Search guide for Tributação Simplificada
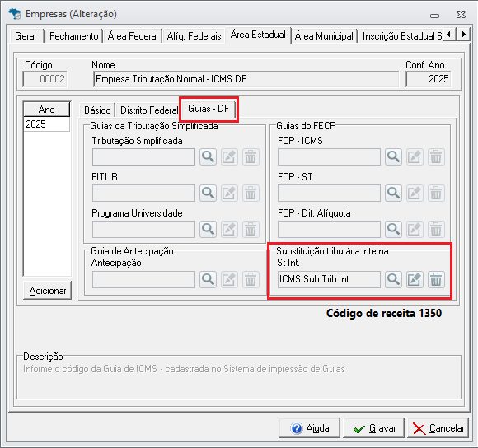This screenshot has height=448, width=478. click(x=208, y=156)
